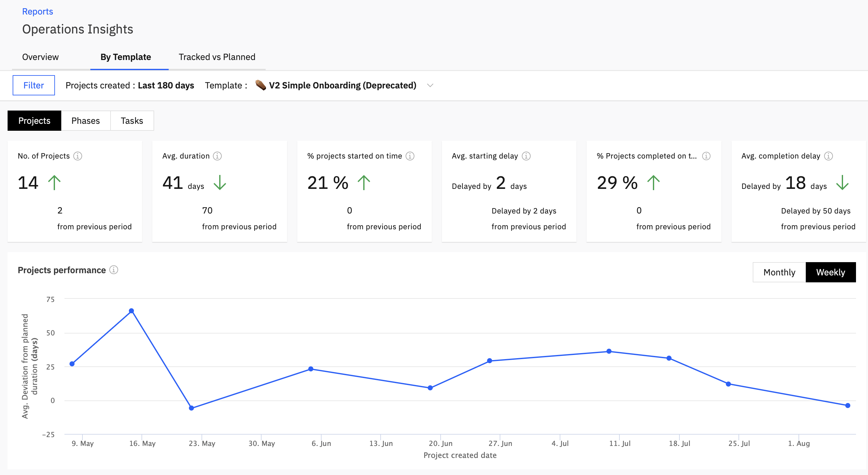868x475 pixels.
Task: Select the Phases segment
Action: click(x=86, y=121)
